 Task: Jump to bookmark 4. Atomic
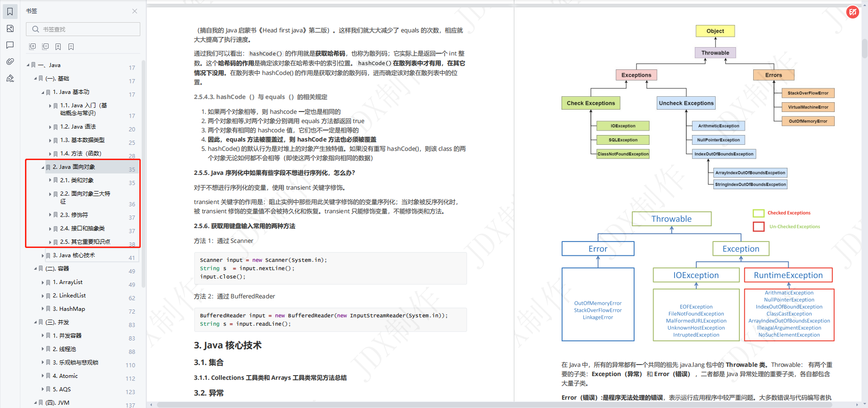(x=65, y=376)
